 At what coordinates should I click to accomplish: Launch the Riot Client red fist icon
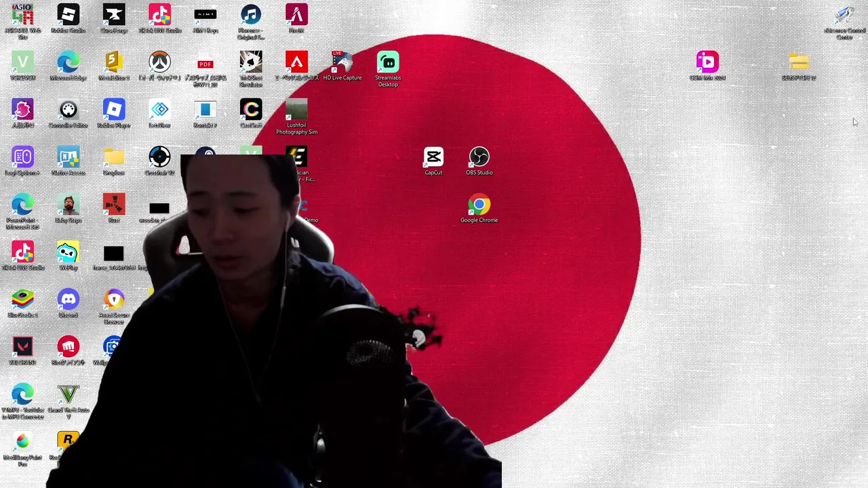pyautogui.click(x=68, y=347)
